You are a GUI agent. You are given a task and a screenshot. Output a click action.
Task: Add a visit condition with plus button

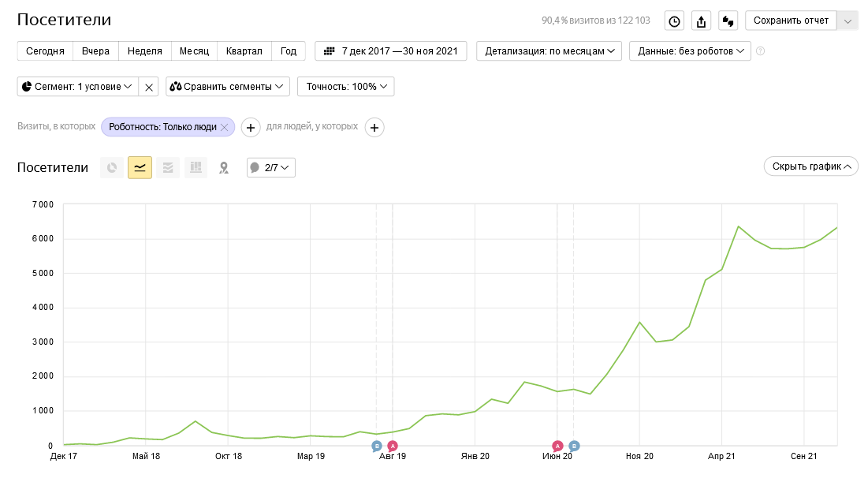[250, 127]
